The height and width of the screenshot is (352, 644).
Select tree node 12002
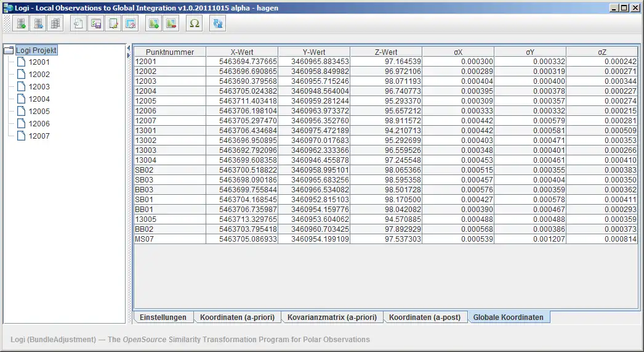coord(39,75)
